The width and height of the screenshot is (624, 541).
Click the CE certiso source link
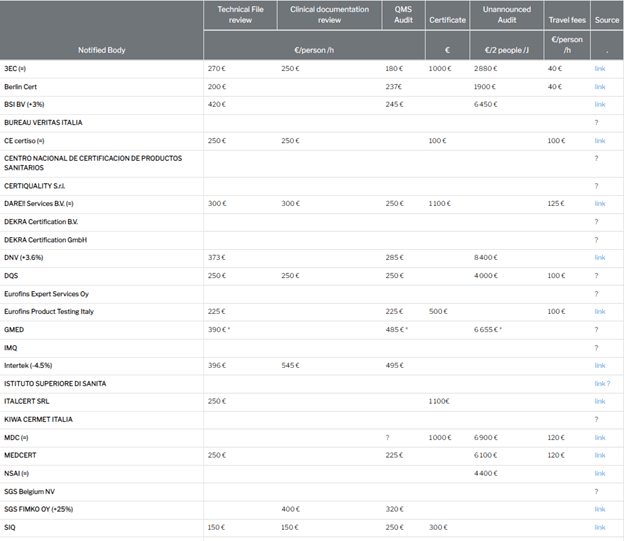coord(599,140)
